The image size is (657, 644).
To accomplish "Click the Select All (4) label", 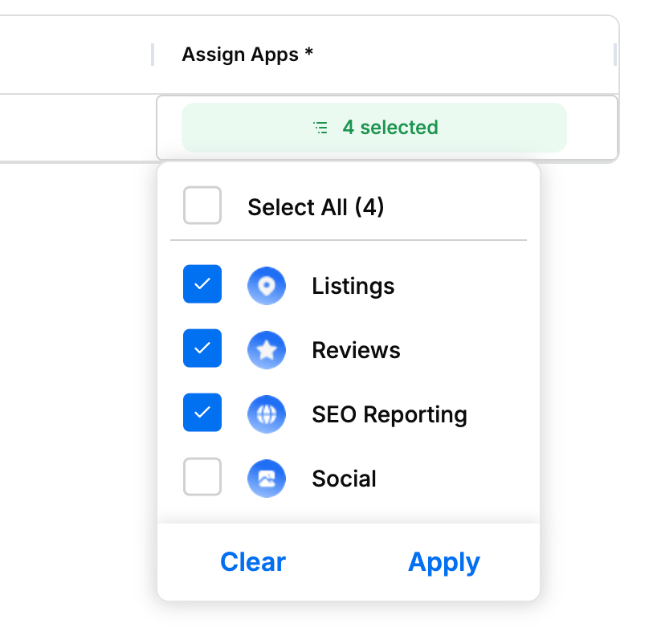I will click(316, 207).
